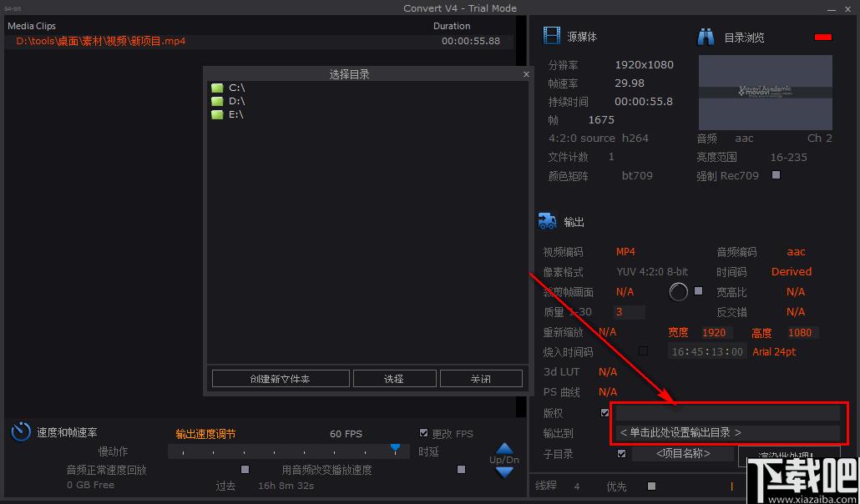Viewport: 860px width, 504px height.
Task: Click the 裁剪帧画面 N/A value
Action: coord(625,292)
